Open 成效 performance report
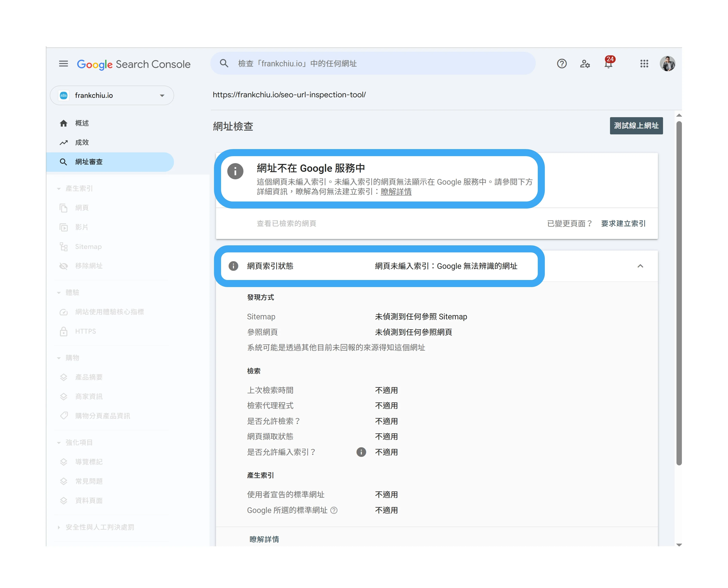Image resolution: width=728 pixels, height=588 pixels. click(82, 143)
